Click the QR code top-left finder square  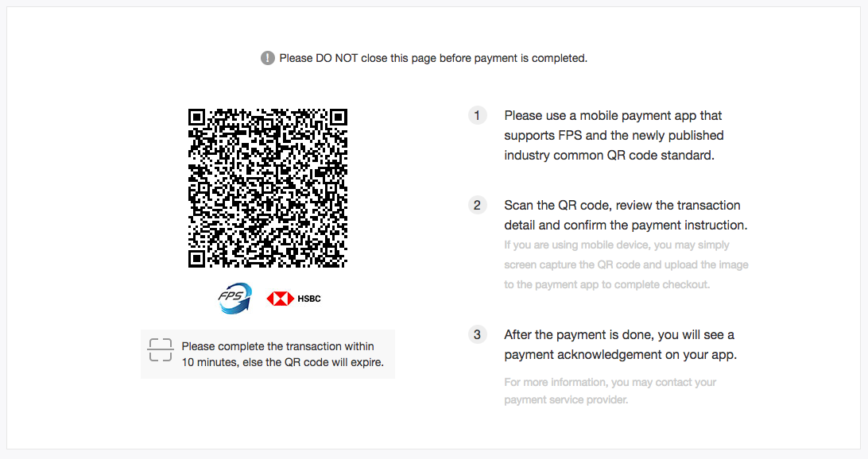(196, 118)
